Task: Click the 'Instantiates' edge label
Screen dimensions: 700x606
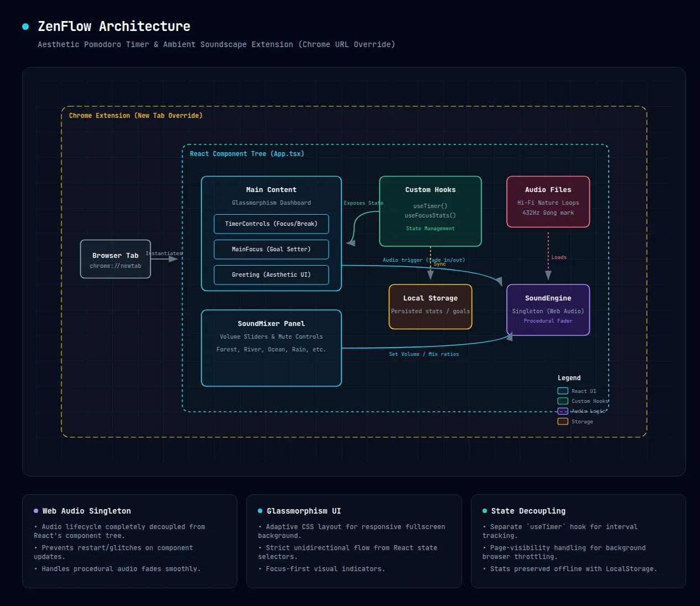Action: pyautogui.click(x=164, y=253)
